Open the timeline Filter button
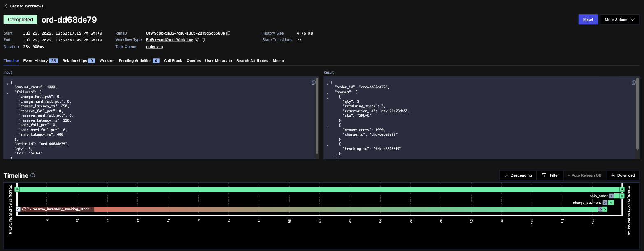This screenshot has height=251, width=644. pyautogui.click(x=550, y=175)
